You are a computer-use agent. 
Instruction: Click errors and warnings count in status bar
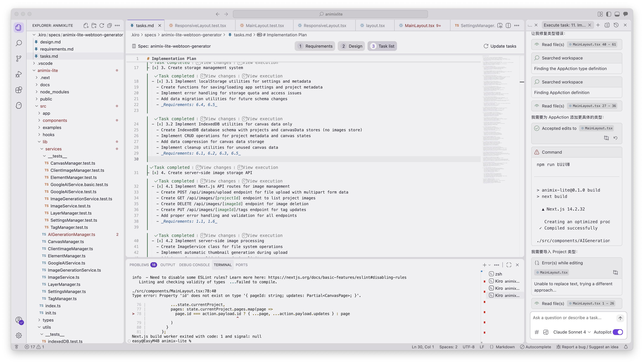[x=34, y=347]
